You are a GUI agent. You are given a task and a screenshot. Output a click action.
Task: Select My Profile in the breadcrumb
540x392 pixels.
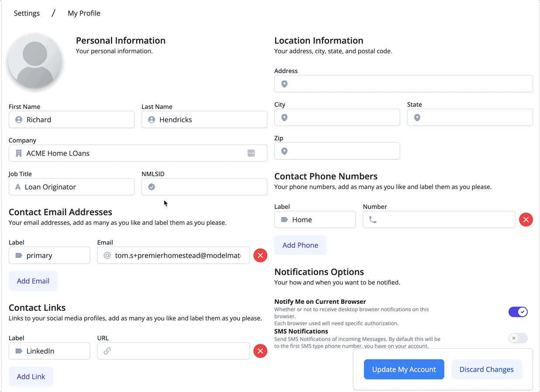pyautogui.click(x=84, y=13)
